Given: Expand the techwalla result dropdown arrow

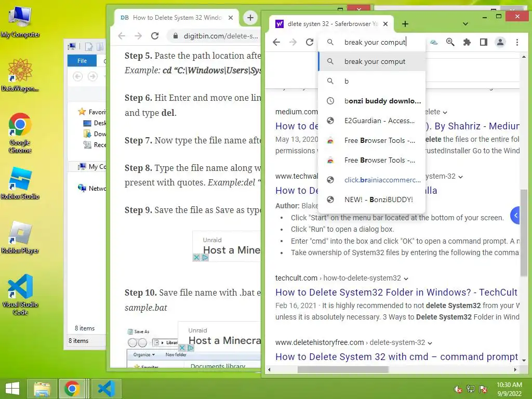Looking at the screenshot, I should tap(460, 177).
